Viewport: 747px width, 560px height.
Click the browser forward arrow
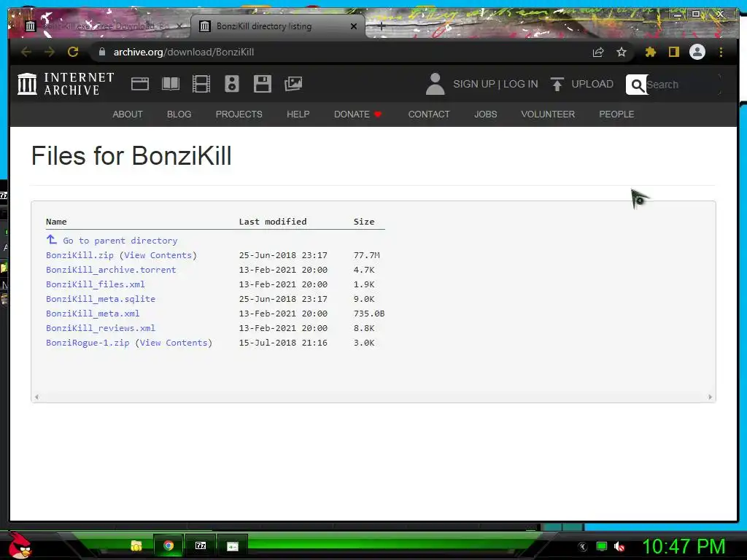tap(50, 52)
